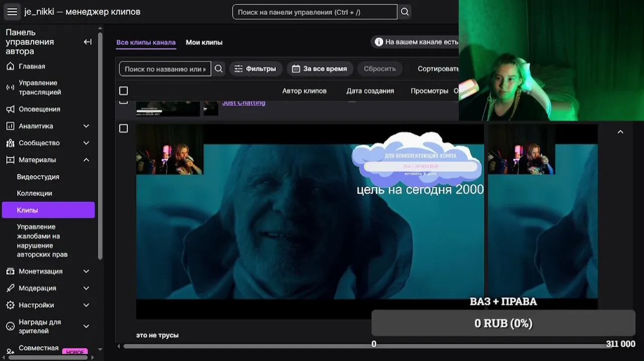Expand the Награды для зрителей section
The image size is (644, 361).
point(86,326)
